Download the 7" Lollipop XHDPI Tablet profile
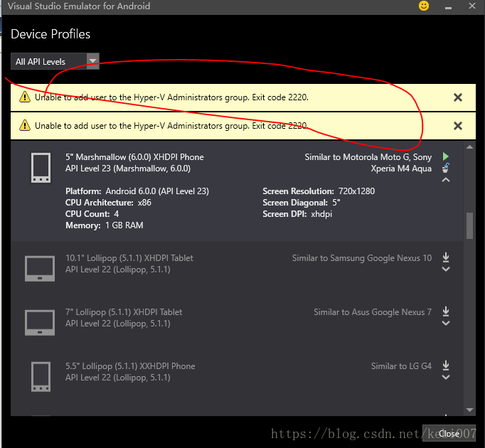The image size is (485, 448). point(446,311)
